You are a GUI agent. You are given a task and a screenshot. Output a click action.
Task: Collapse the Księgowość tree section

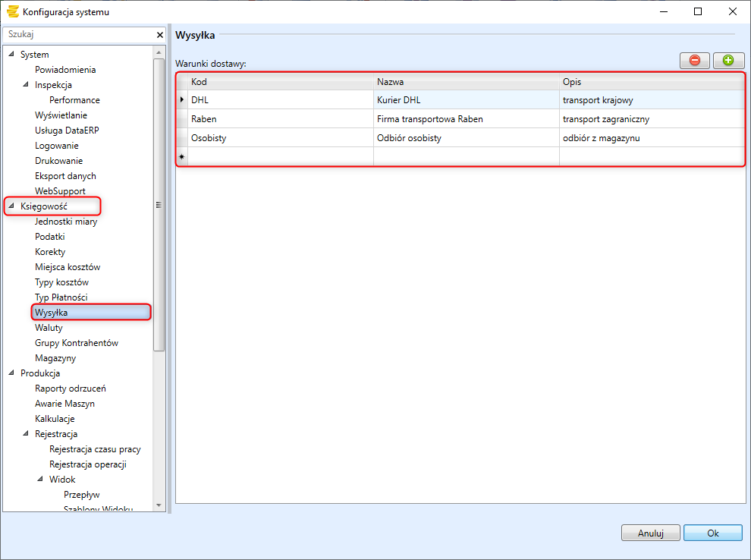[11, 206]
